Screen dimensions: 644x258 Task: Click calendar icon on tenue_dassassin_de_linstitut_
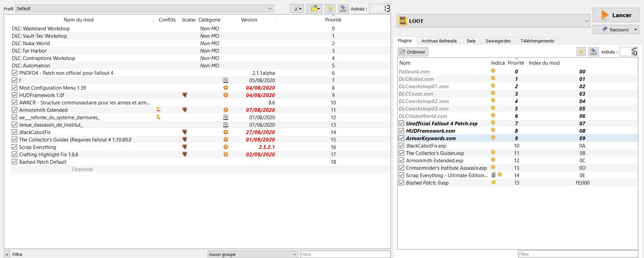[x=226, y=125]
